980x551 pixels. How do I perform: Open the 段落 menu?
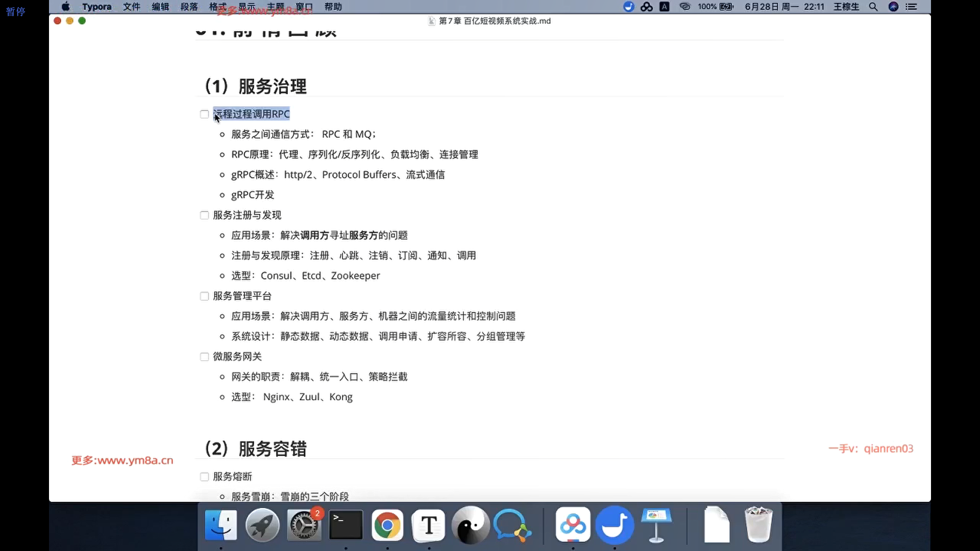(x=189, y=7)
